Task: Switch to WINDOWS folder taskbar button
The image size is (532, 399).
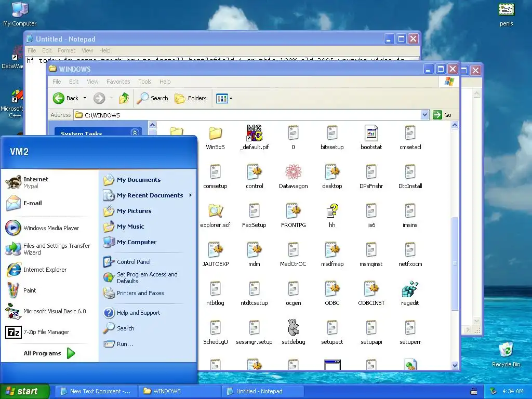Action: 179,391
